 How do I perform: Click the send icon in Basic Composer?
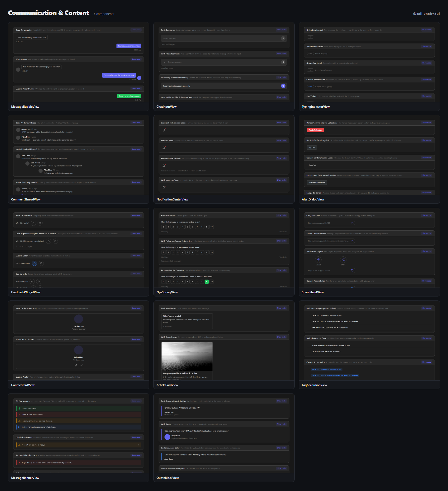283,38
